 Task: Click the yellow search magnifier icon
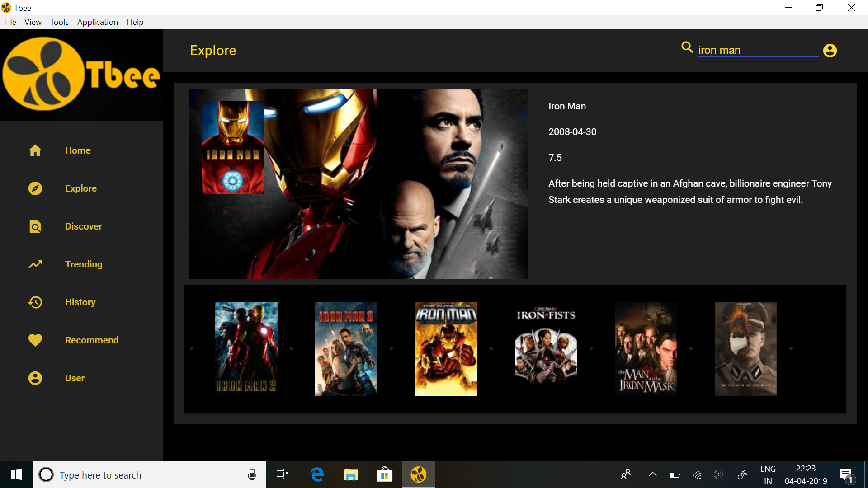point(687,47)
